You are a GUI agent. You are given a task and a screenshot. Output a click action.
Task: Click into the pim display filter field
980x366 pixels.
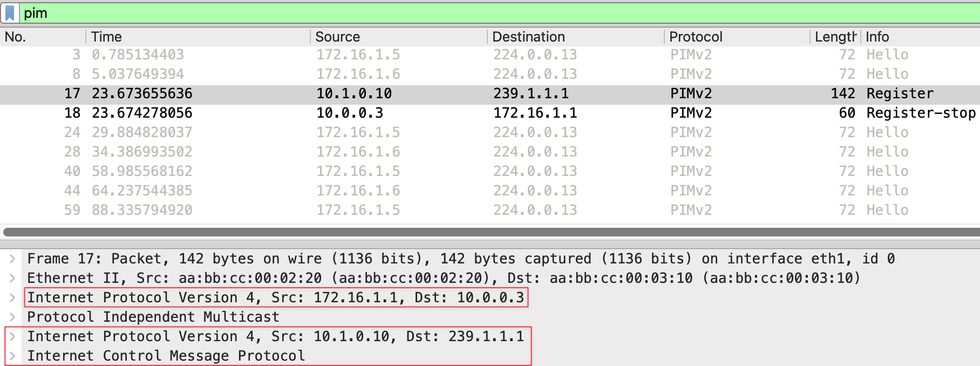[486, 13]
